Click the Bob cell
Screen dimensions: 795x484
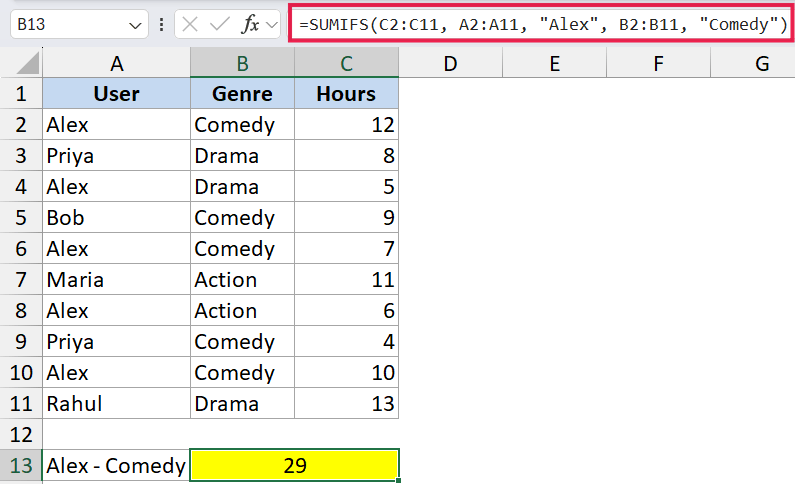click(x=117, y=217)
